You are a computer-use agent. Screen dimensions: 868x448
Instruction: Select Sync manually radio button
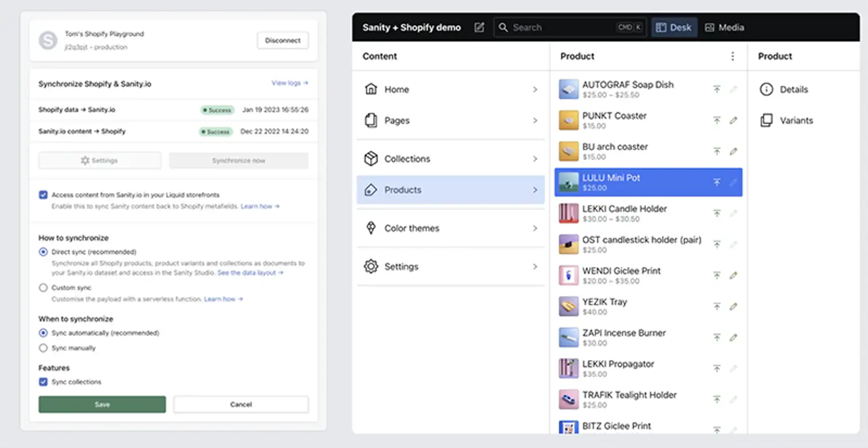43,348
